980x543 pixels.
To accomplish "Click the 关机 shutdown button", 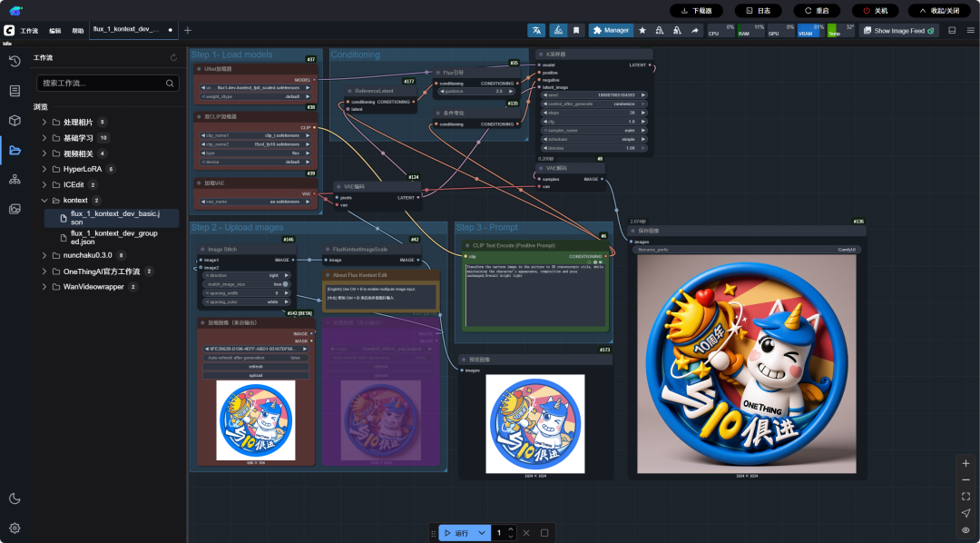I will [875, 11].
